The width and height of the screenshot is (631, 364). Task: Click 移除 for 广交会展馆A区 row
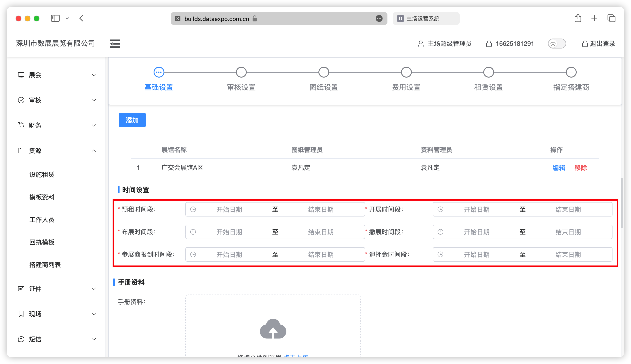(580, 168)
